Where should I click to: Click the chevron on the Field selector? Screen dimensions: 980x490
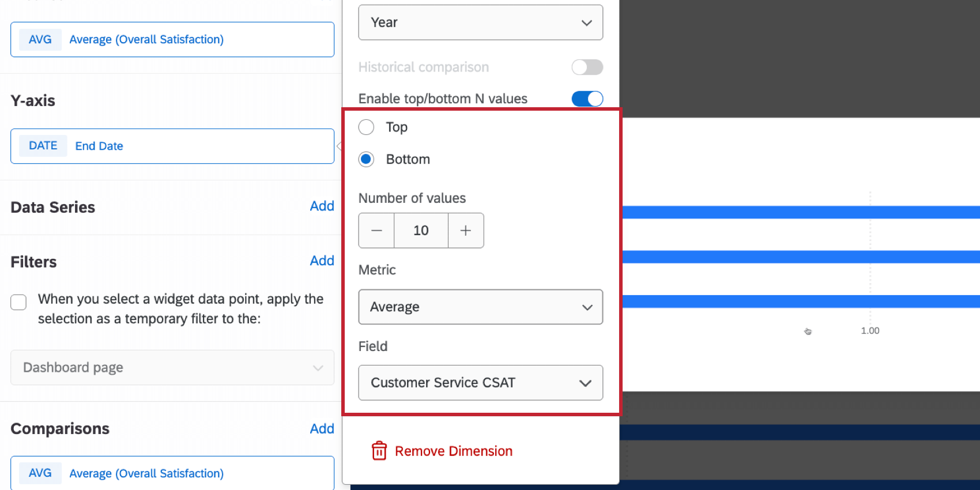[x=585, y=383]
